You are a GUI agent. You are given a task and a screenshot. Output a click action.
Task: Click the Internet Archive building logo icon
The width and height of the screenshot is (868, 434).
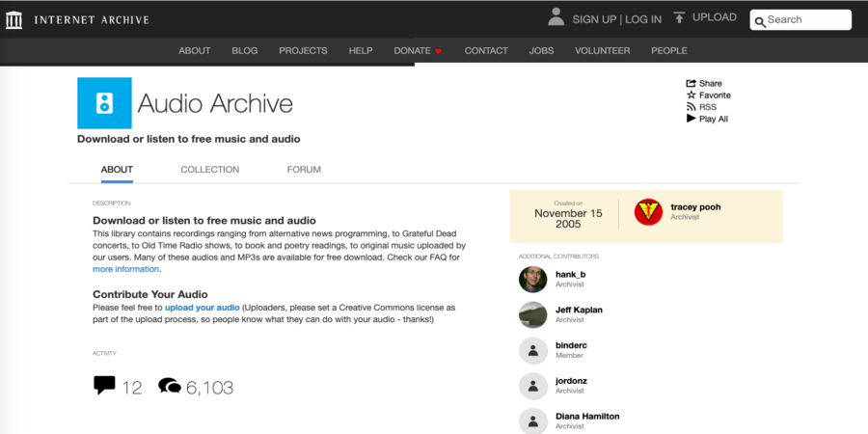(x=14, y=20)
